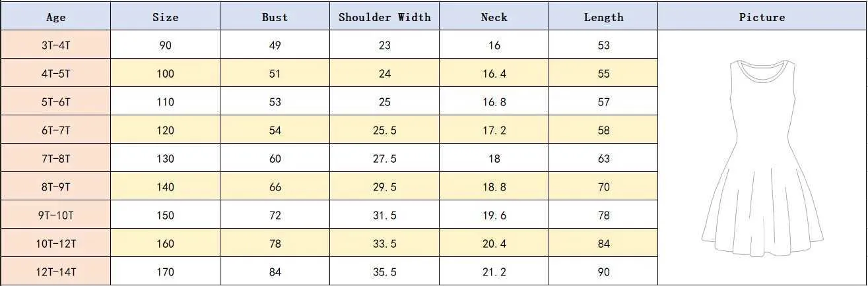Click size cell showing 100

[165, 73]
